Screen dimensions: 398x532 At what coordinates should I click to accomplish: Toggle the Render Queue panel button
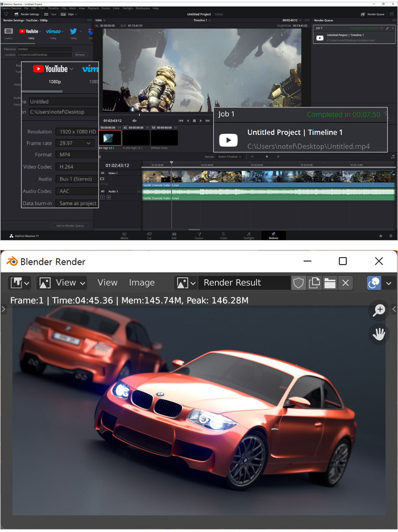tap(373, 14)
